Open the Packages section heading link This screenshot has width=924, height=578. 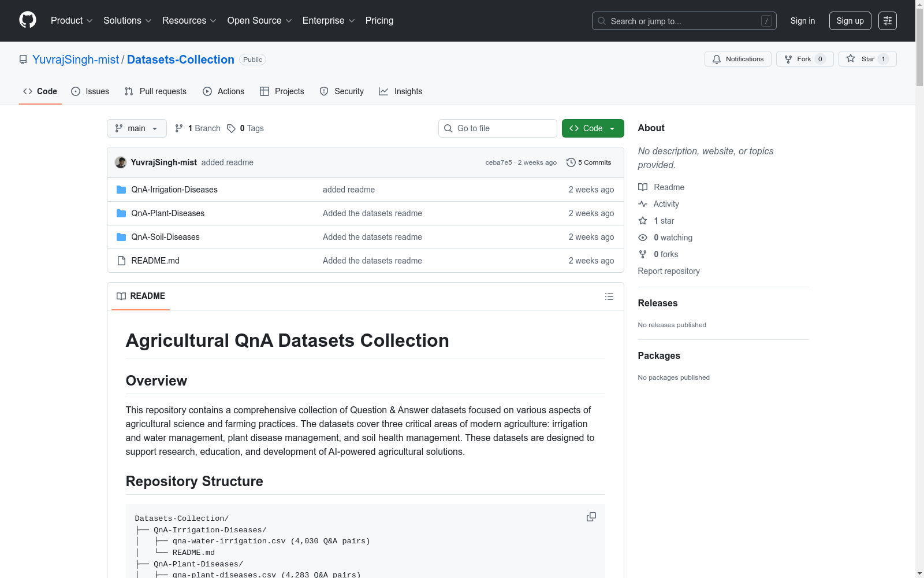659,355
